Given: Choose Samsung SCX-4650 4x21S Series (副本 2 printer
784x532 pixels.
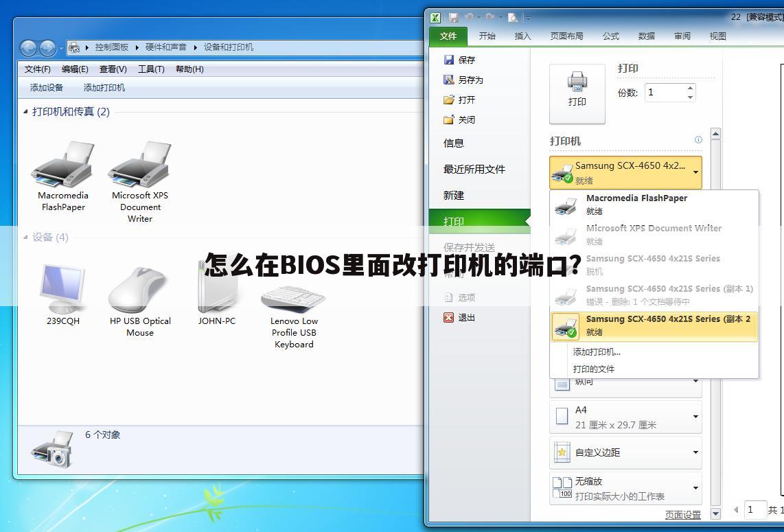Looking at the screenshot, I should [x=654, y=326].
